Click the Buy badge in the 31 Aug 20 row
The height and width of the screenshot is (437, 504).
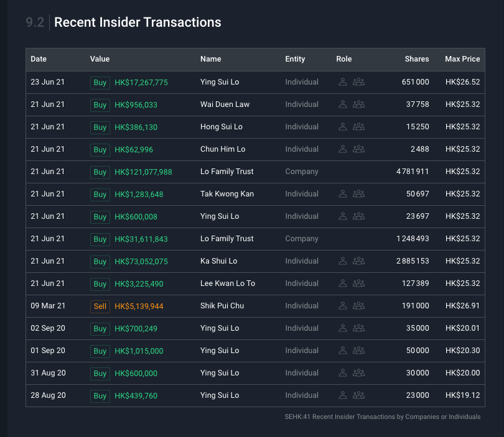coord(100,374)
